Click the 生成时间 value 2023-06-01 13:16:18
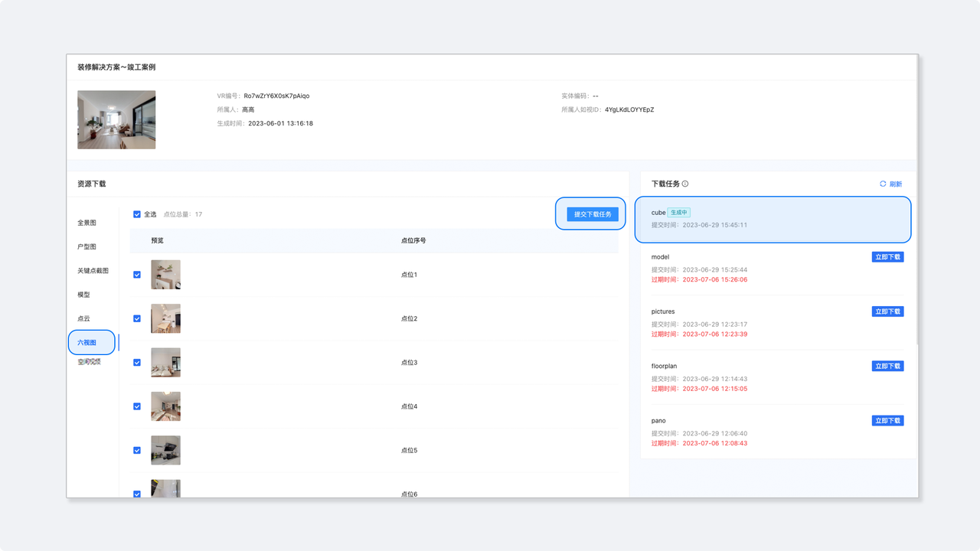Image resolution: width=980 pixels, height=551 pixels. (x=281, y=123)
